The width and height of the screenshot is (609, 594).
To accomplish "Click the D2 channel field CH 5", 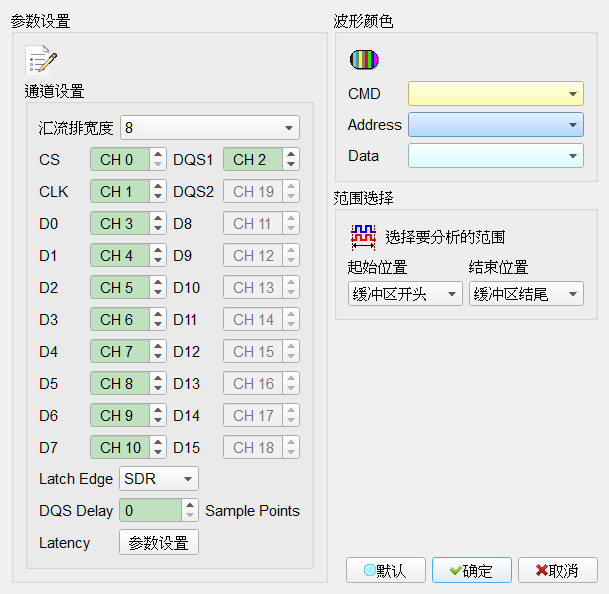I will tap(120, 287).
